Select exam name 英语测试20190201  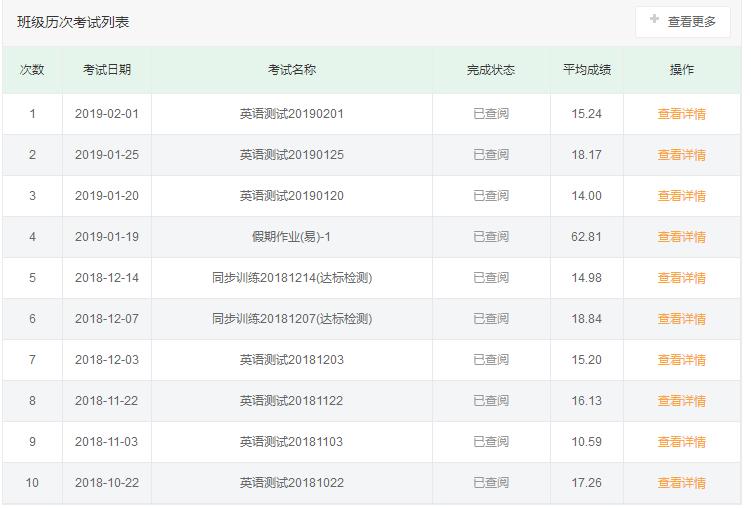[292, 114]
